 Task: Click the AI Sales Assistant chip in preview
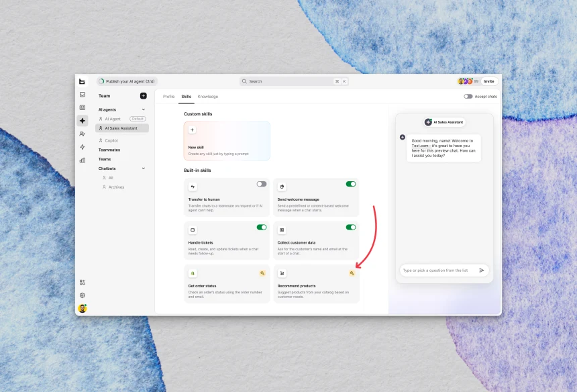click(445, 122)
